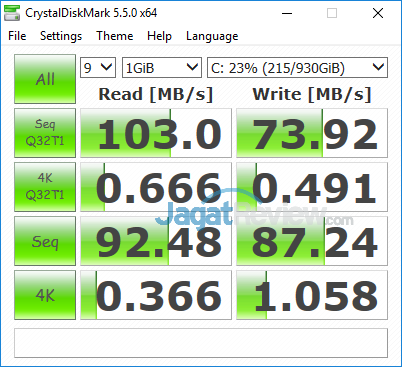Screen dimensions: 402x367
Task: Expand the drive dropdown showing C: 23%
Action: [x=297, y=68]
